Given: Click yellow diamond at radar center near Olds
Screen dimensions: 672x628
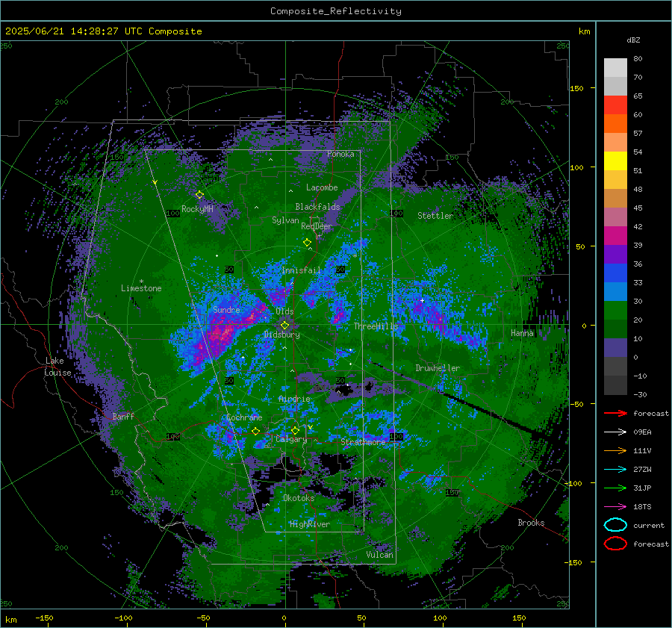Looking at the screenshot, I should [284, 326].
